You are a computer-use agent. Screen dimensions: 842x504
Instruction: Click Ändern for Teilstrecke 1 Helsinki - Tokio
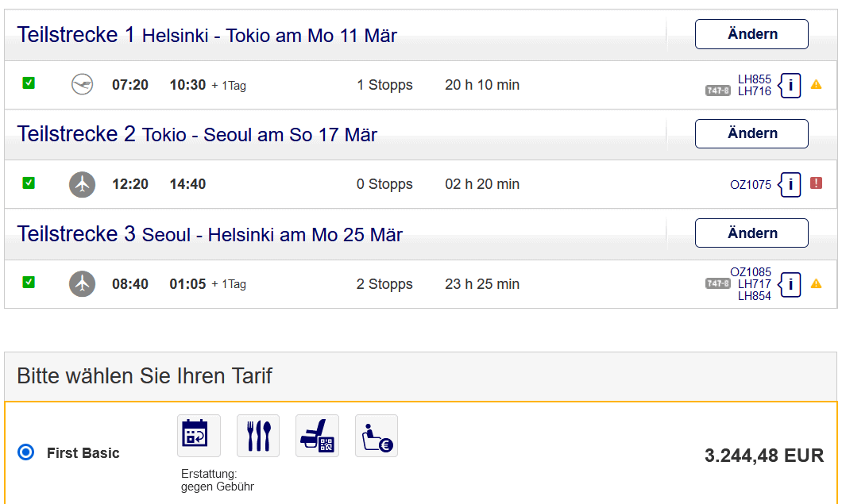[x=751, y=34]
